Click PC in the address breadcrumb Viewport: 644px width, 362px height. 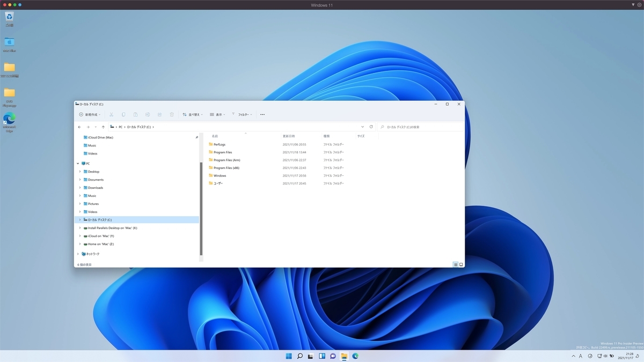pos(121,127)
